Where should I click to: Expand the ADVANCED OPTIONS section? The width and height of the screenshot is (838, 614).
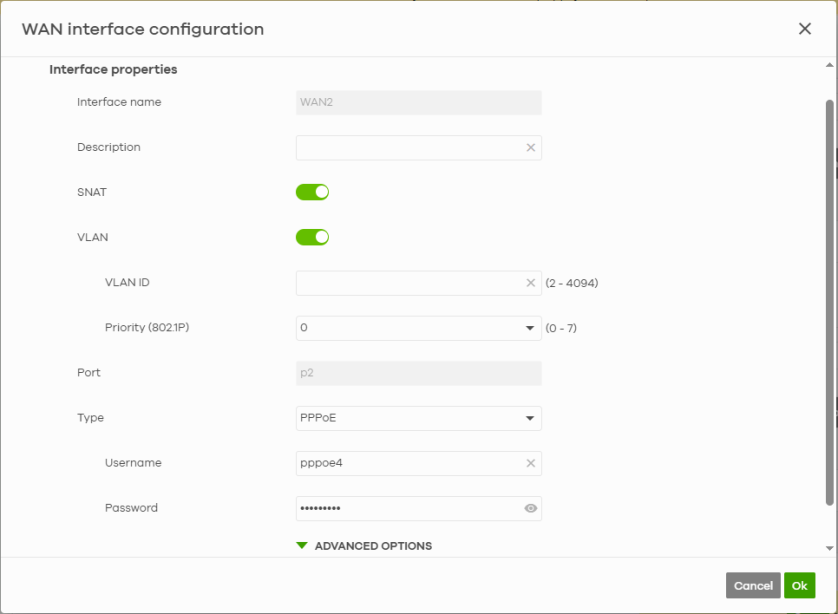373,546
